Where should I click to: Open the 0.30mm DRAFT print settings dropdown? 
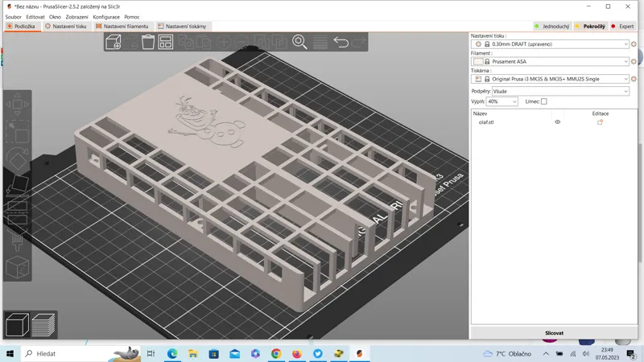550,44
